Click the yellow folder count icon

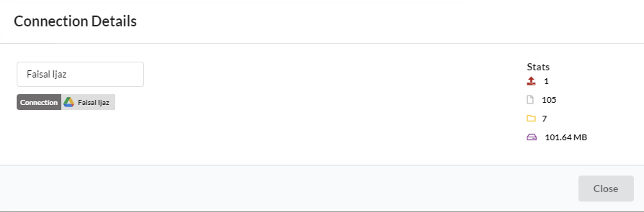pos(531,118)
